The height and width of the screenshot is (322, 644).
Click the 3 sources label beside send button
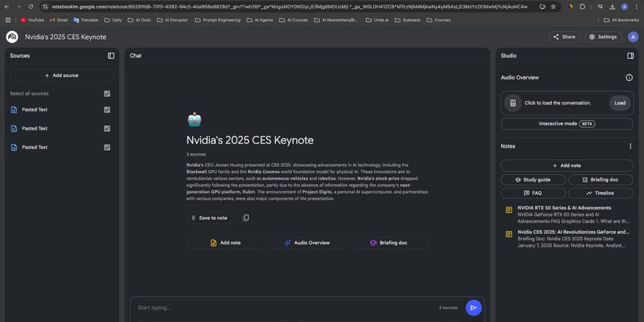448,308
